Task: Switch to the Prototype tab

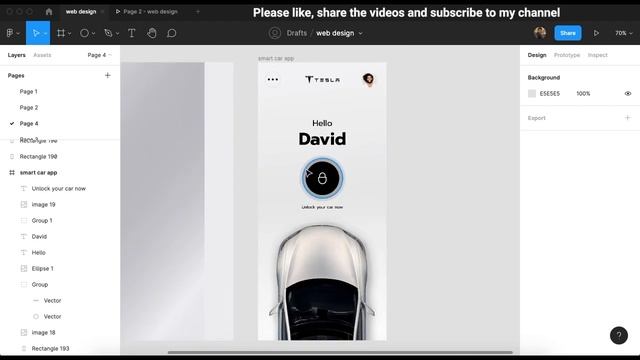Action: (567, 55)
